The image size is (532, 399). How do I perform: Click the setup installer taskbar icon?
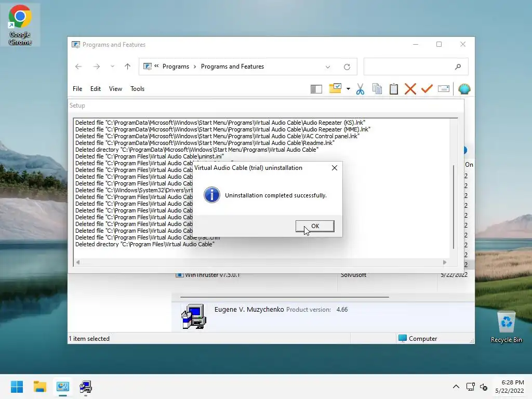point(86,387)
